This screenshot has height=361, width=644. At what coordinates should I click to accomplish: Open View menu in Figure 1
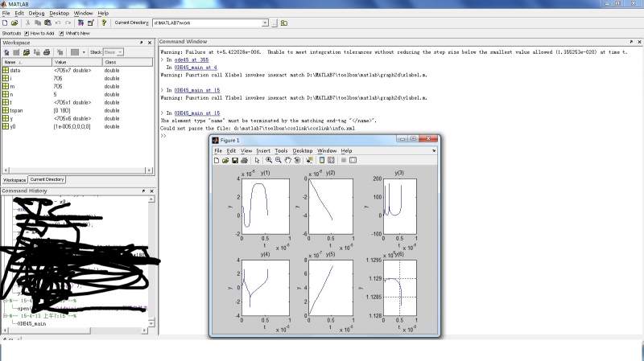[246, 150]
